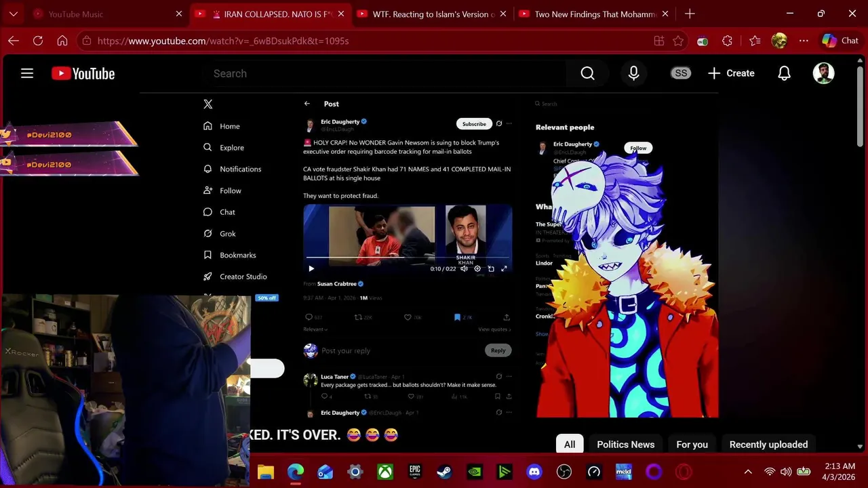The height and width of the screenshot is (488, 868).
Task: Launch Xbox app from taskbar
Action: 384,472
